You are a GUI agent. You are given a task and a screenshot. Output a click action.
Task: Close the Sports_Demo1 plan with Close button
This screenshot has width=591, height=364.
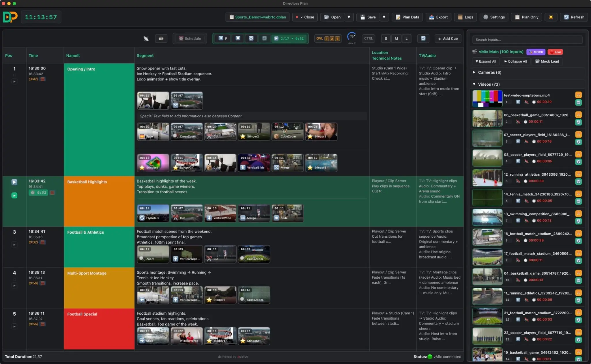tap(305, 17)
